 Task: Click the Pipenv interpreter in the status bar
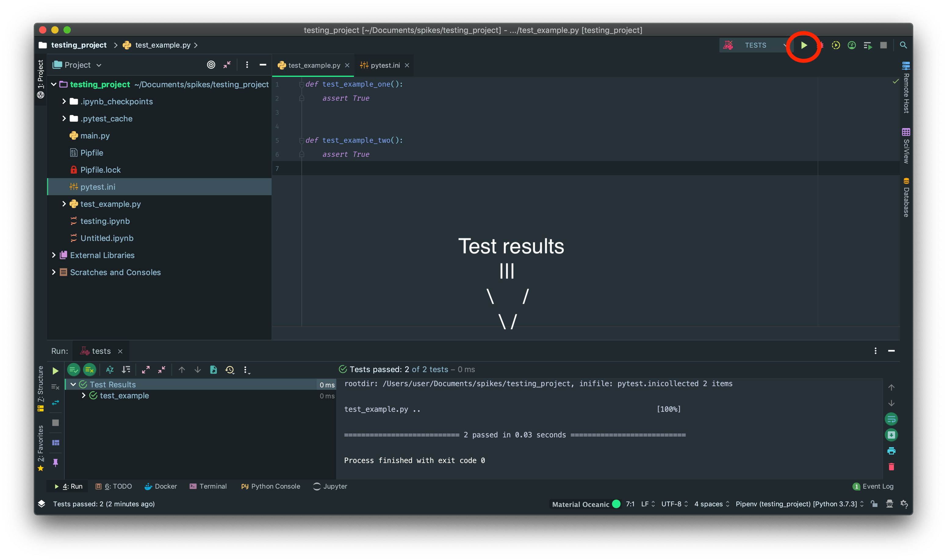point(796,504)
